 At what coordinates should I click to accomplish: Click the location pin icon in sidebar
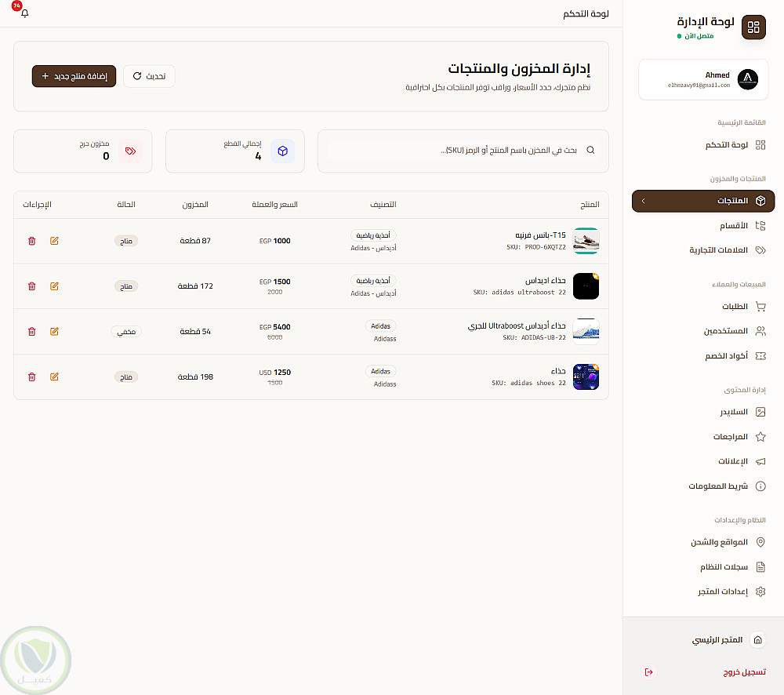pos(760,542)
